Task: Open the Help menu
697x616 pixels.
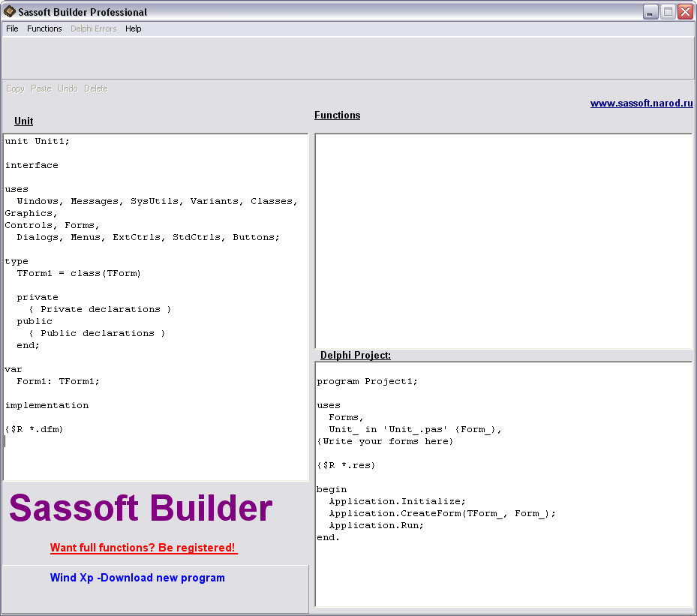Action: click(x=133, y=29)
